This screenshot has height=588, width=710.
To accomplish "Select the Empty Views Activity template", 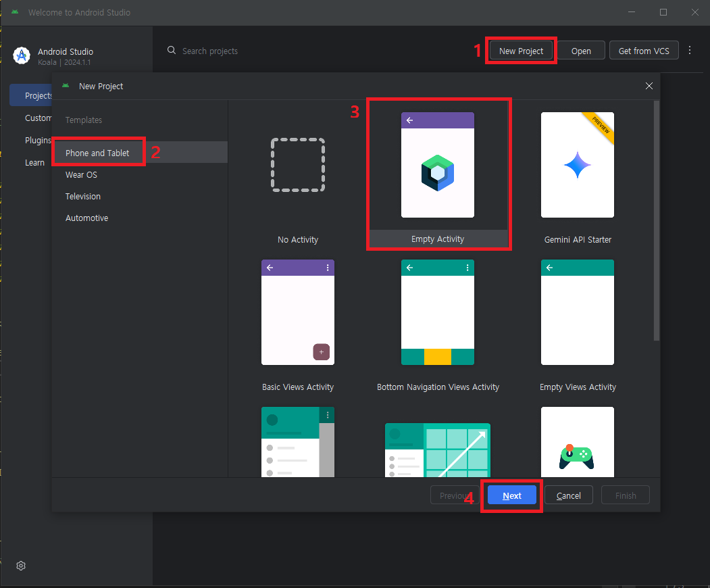I will coord(578,312).
